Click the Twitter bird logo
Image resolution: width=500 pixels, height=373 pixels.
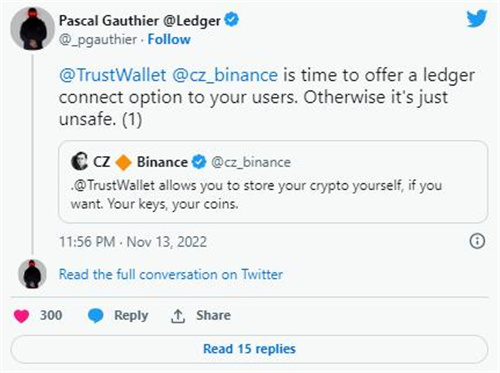[477, 19]
